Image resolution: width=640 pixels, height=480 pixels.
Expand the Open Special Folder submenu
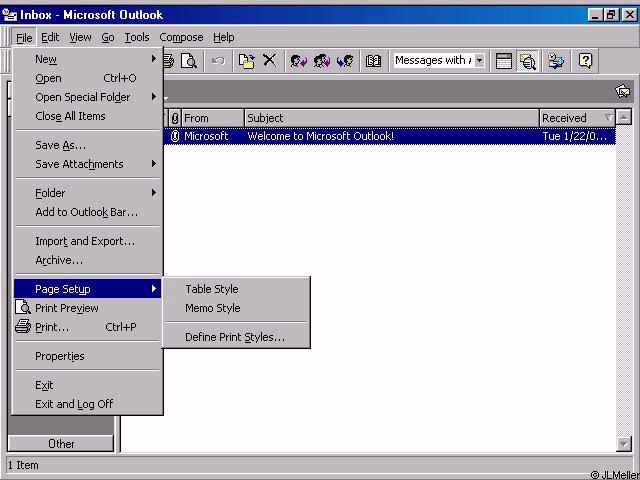coord(87,97)
